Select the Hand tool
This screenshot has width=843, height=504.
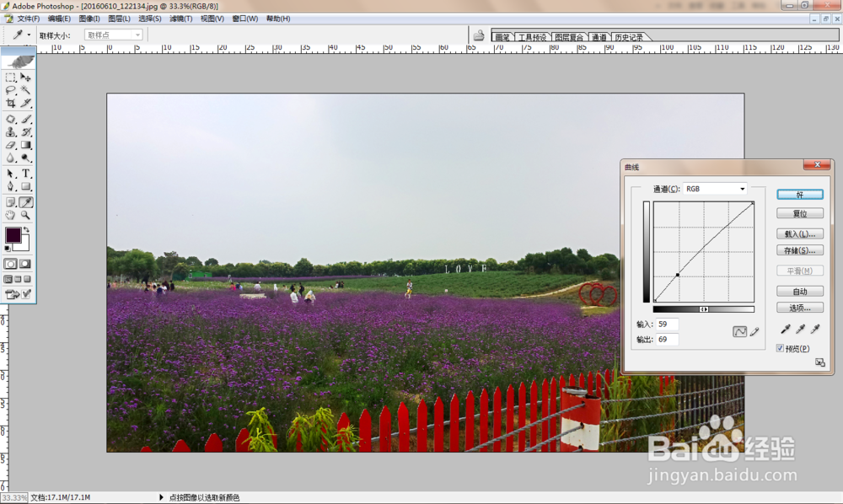[x=11, y=215]
